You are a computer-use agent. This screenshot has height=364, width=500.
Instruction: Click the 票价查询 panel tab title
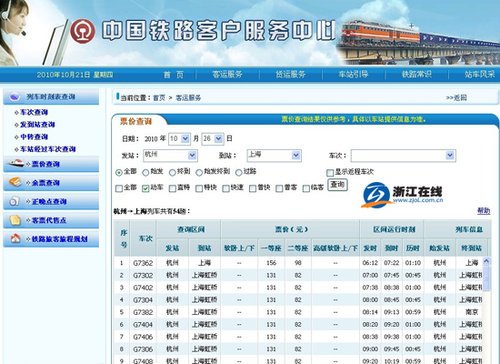point(136,121)
